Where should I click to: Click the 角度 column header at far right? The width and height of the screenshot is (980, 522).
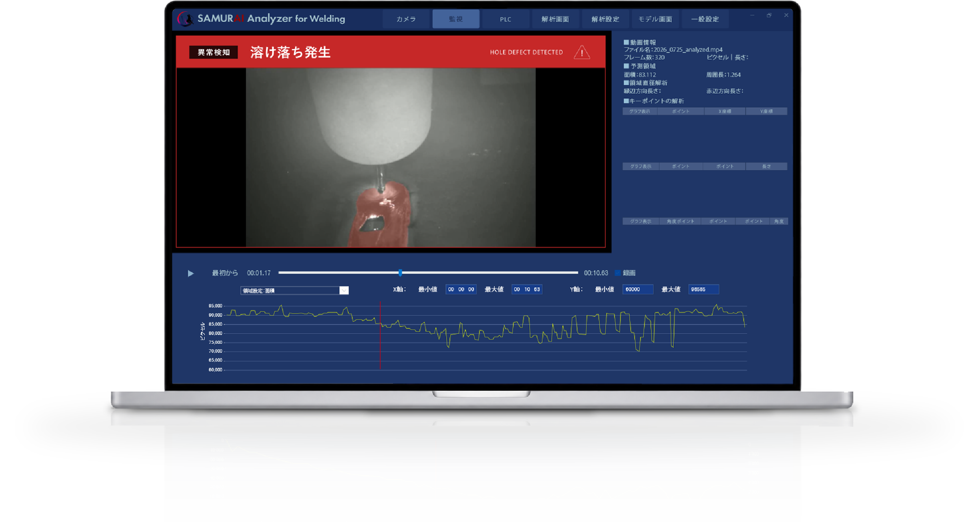(x=779, y=221)
